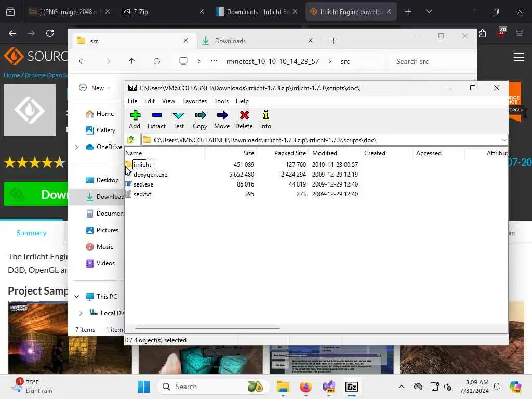The image size is (532, 399).
Task: Sort by Modified column header
Action: pyautogui.click(x=335, y=153)
